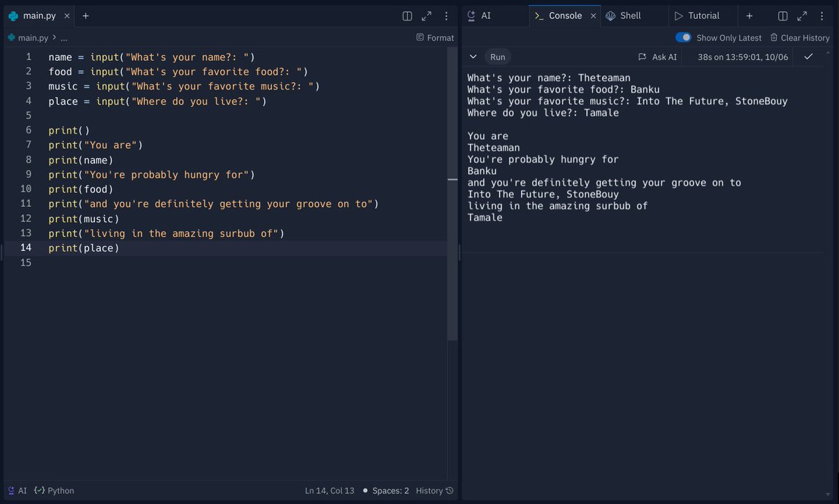Image resolution: width=839 pixels, height=504 pixels.
Task: Close the main.py editor tab
Action: tap(66, 15)
